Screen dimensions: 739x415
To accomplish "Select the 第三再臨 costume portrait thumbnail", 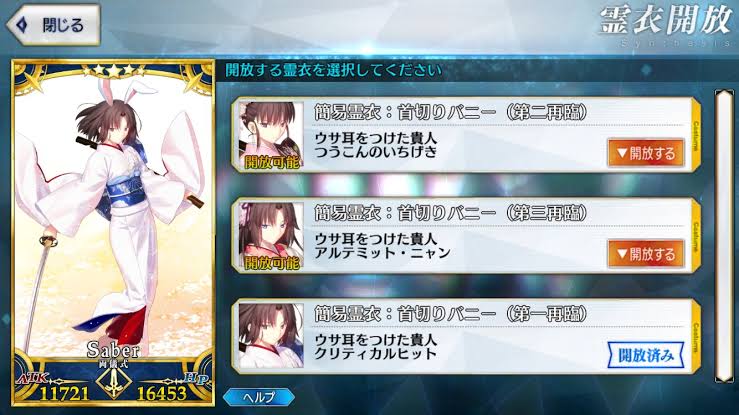I will [271, 236].
